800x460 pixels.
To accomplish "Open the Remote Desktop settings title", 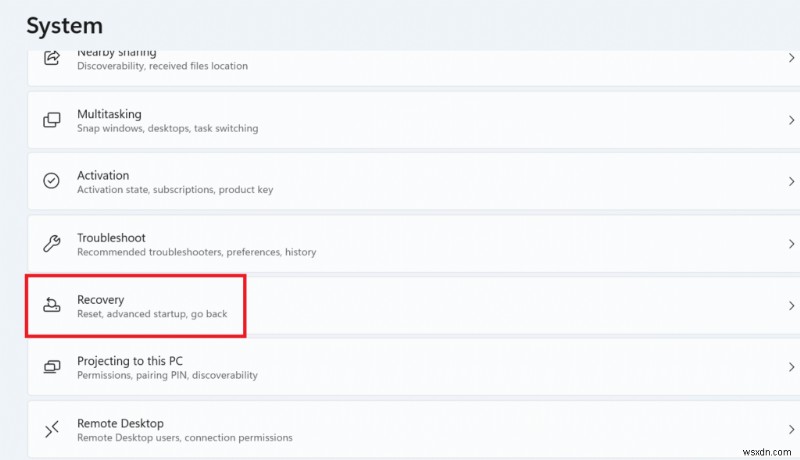I will pos(120,423).
